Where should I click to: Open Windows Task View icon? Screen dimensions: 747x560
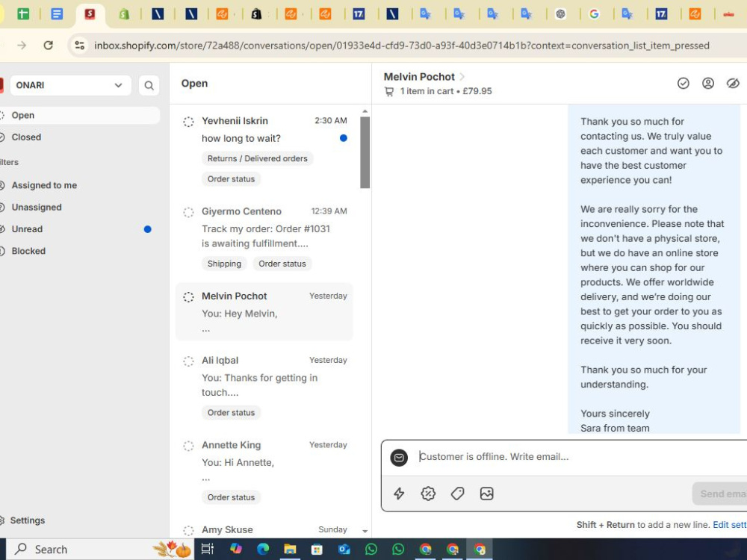pyautogui.click(x=207, y=549)
